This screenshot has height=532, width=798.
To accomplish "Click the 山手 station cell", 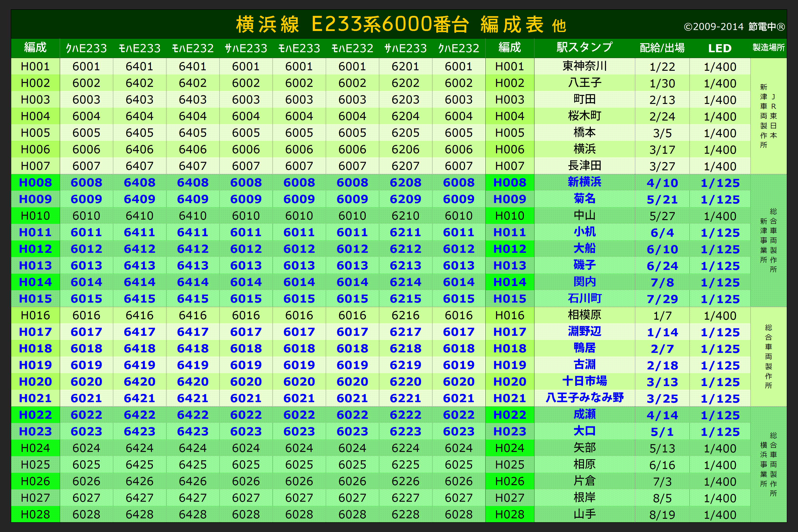I will (584, 514).
